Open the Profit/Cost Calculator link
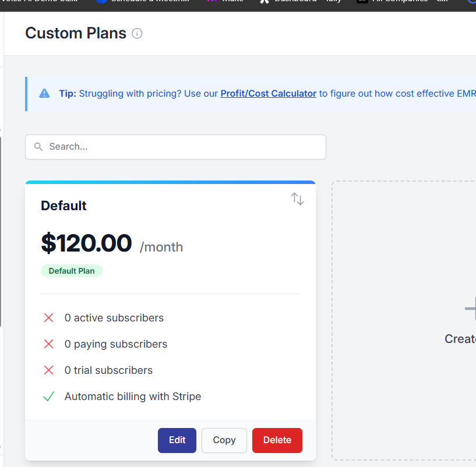Image resolution: width=476 pixels, height=467 pixels. click(269, 94)
